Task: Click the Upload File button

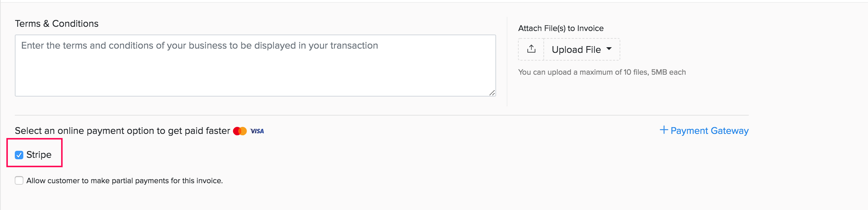Action: pyautogui.click(x=577, y=49)
